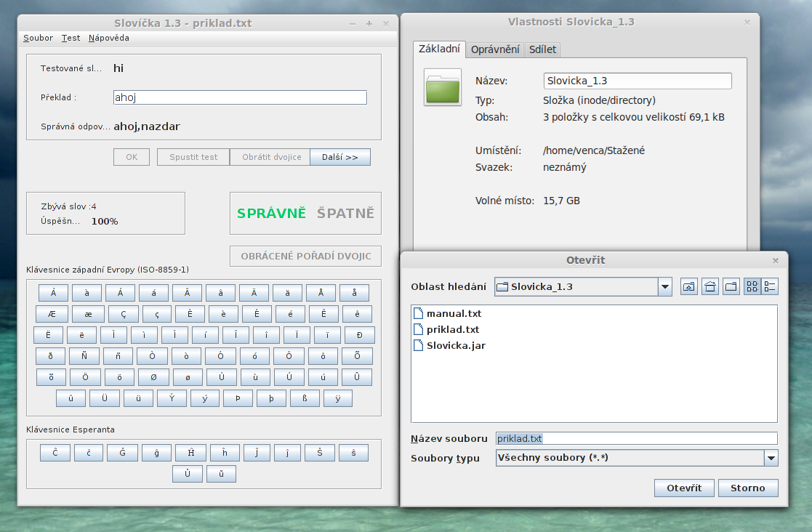Click the Otevřít button in file dialog
This screenshot has width=812, height=532.
684,488
